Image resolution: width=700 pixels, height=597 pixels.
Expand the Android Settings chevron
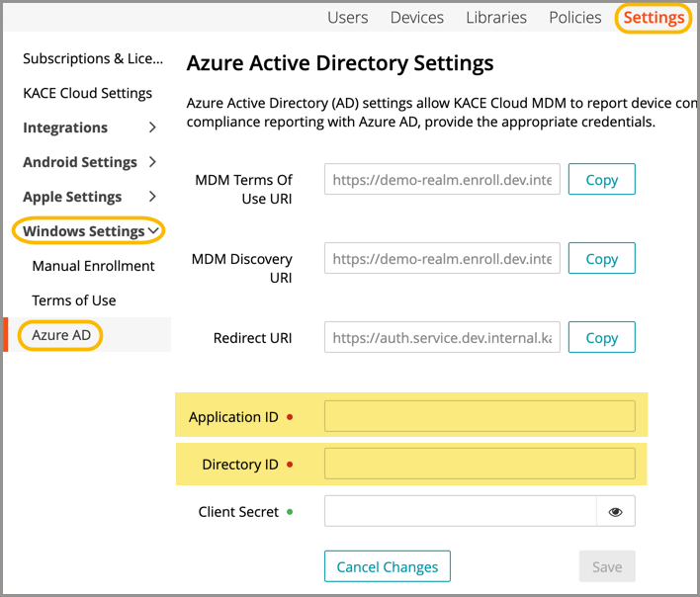point(152,162)
